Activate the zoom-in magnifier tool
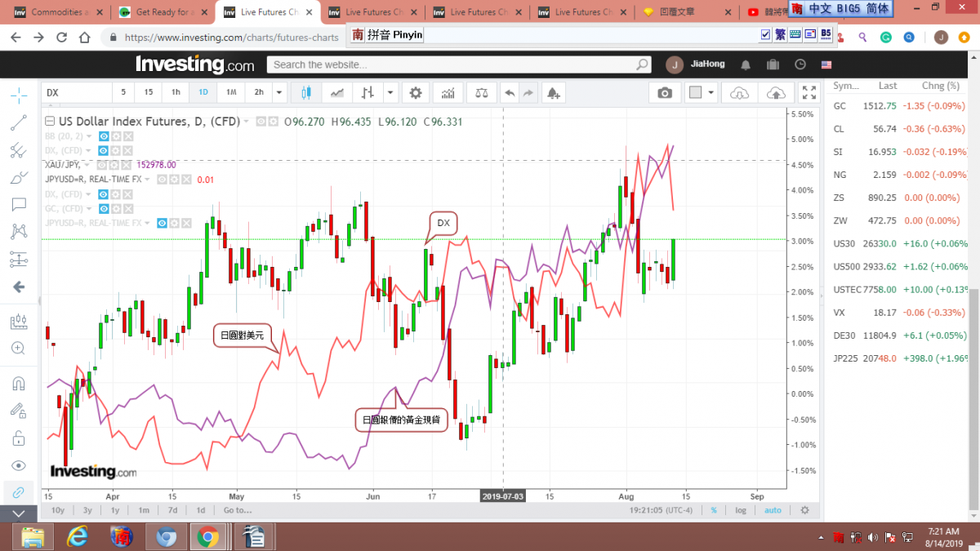 coord(18,348)
